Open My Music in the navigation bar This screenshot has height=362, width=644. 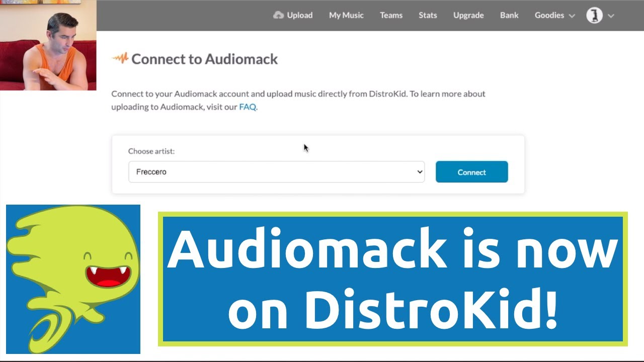[x=346, y=15]
